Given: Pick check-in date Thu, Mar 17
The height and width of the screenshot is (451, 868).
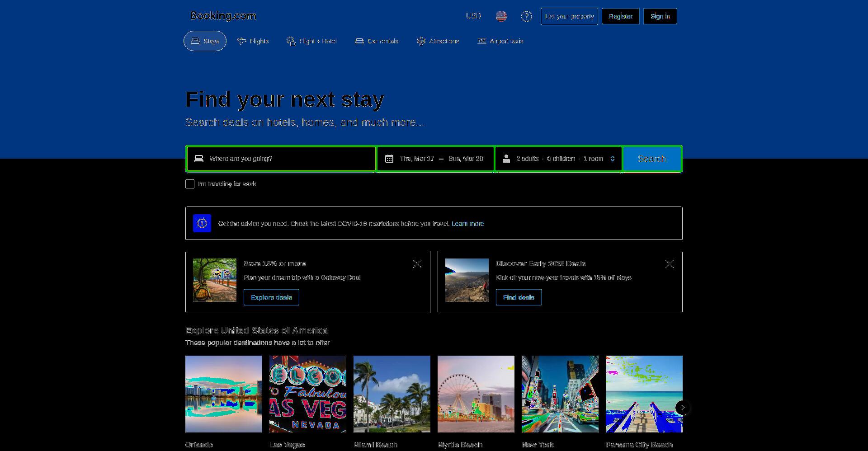Looking at the screenshot, I should tap(417, 159).
